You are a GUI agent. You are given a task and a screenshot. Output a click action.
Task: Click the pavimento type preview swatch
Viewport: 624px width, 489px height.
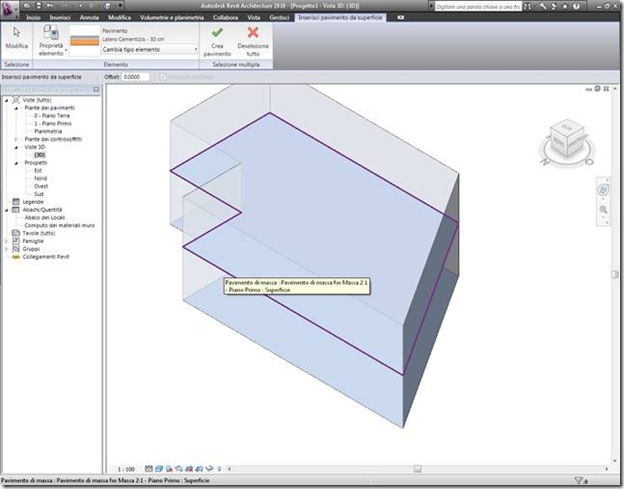pos(85,41)
